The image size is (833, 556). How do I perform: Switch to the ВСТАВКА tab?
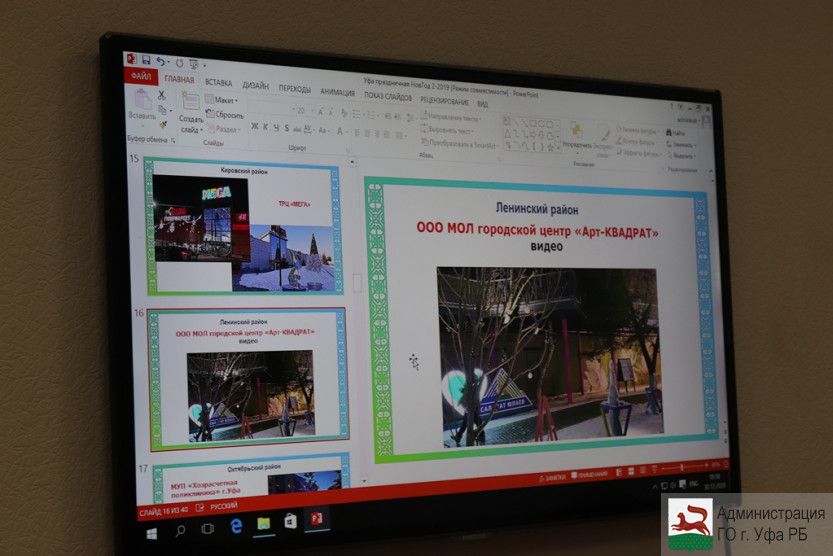pos(218,83)
